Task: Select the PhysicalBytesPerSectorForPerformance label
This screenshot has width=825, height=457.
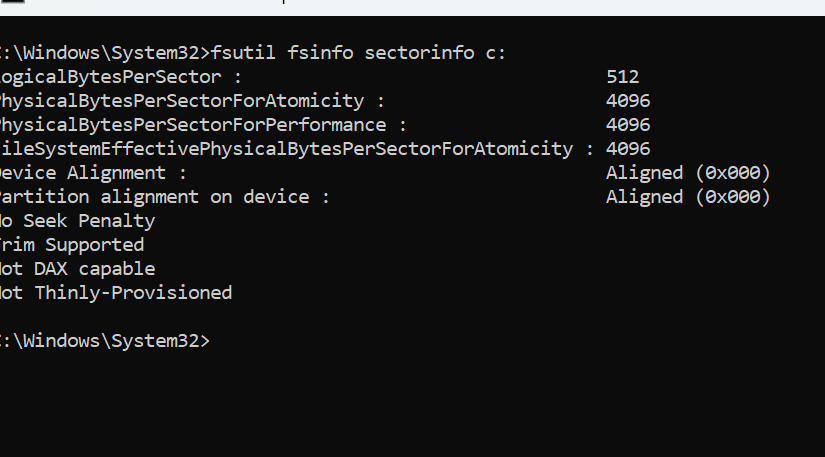Action: coord(195,125)
